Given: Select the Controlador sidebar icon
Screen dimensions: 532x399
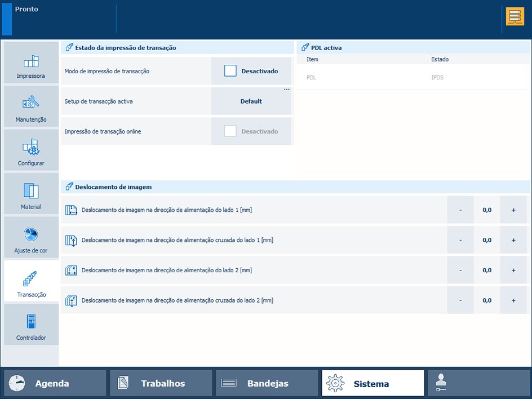Looking at the screenshot, I should point(31,325).
